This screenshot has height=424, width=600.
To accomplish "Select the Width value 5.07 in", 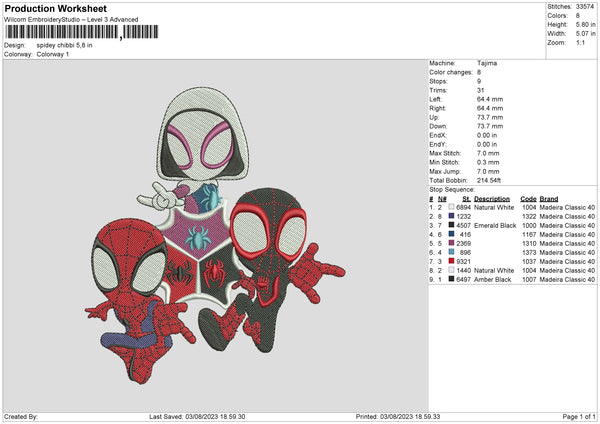I will (585, 34).
